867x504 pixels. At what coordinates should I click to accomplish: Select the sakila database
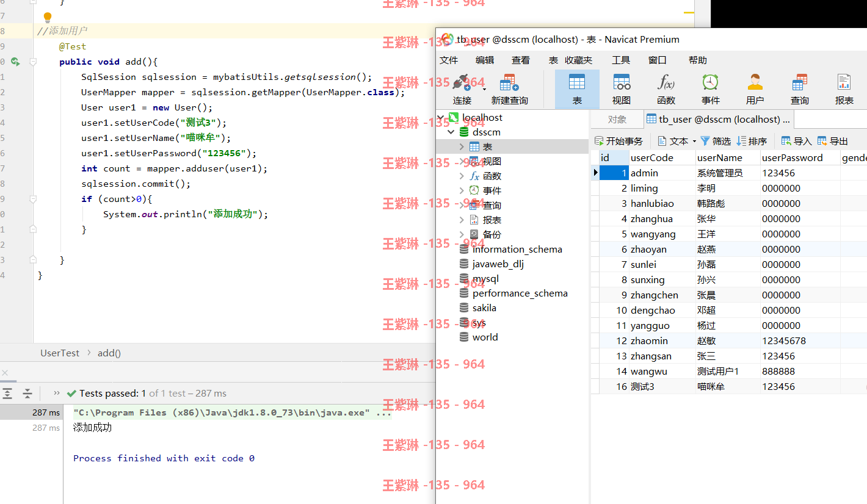tap(484, 308)
